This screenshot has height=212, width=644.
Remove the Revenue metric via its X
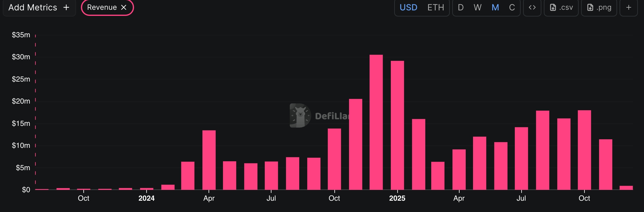[x=124, y=7]
